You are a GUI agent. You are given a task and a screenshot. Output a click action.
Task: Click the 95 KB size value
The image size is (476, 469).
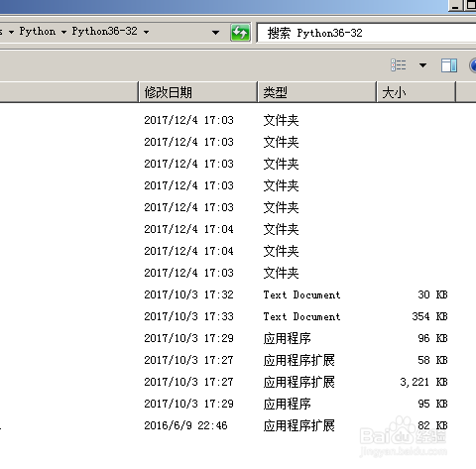pyautogui.click(x=432, y=404)
